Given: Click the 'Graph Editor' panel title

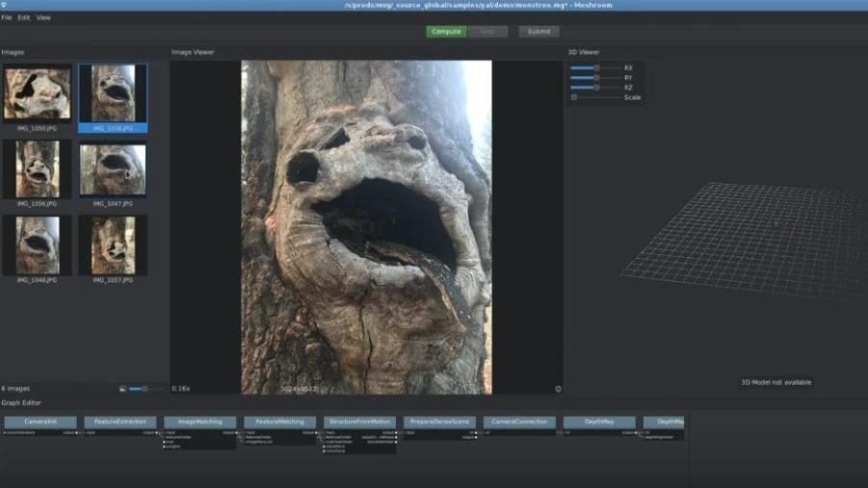Looking at the screenshot, I should tap(21, 402).
